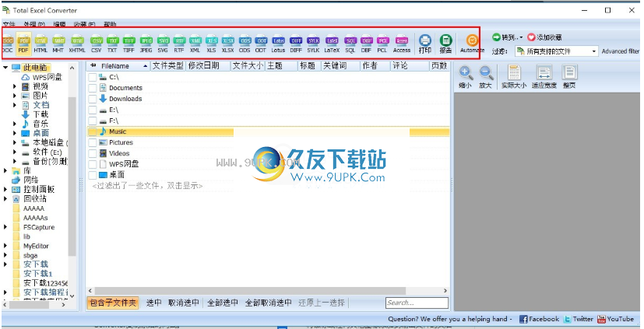Select the MHT conversion icon

coord(58,44)
